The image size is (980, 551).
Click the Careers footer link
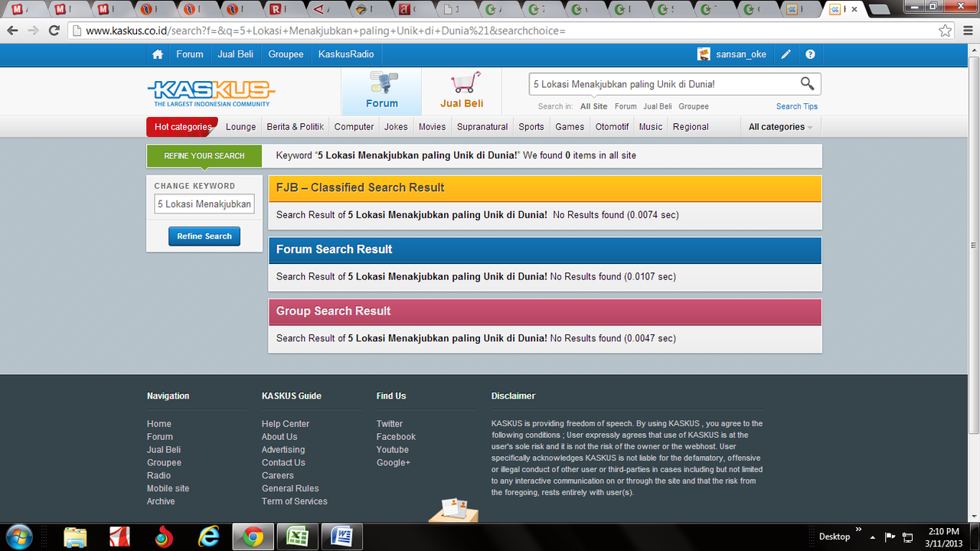click(x=278, y=475)
